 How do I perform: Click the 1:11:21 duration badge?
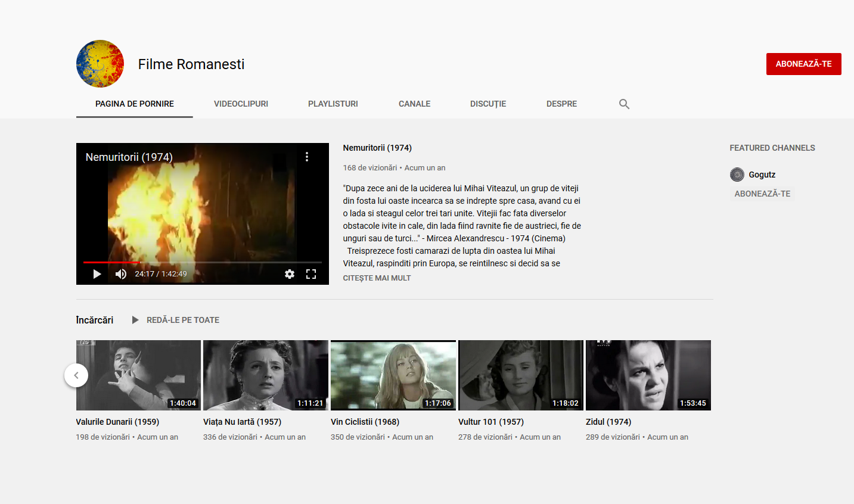coord(310,403)
